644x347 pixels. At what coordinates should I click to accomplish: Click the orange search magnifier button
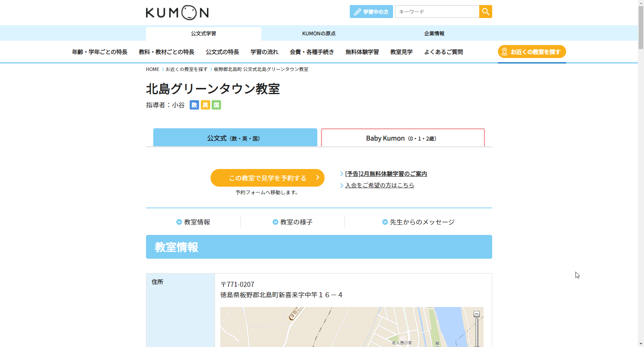tap(486, 12)
